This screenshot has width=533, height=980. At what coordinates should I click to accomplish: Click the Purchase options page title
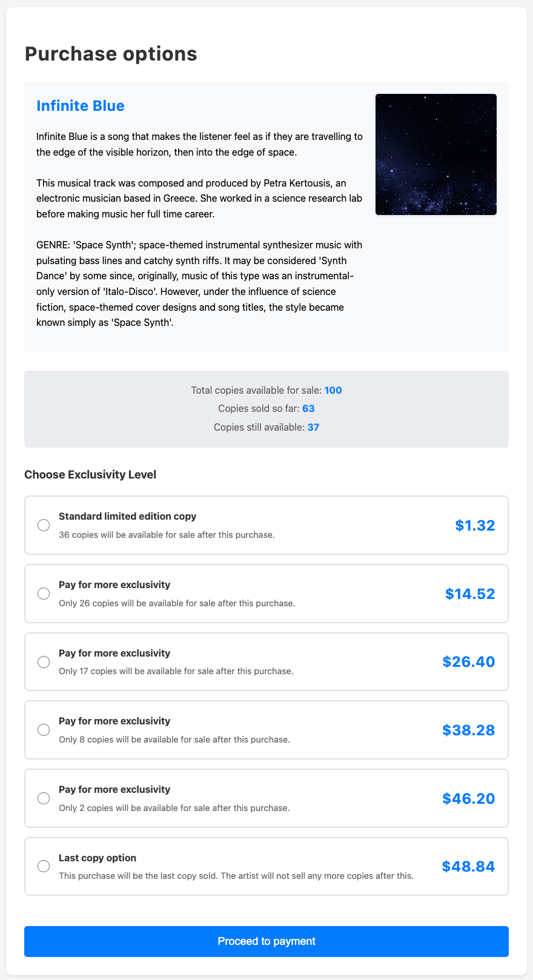(x=110, y=53)
